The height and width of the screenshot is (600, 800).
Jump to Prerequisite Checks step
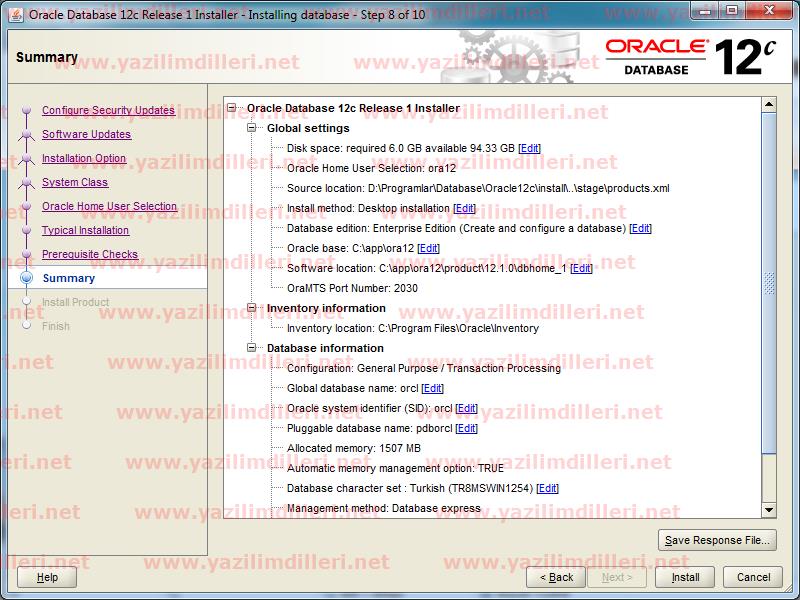90,254
